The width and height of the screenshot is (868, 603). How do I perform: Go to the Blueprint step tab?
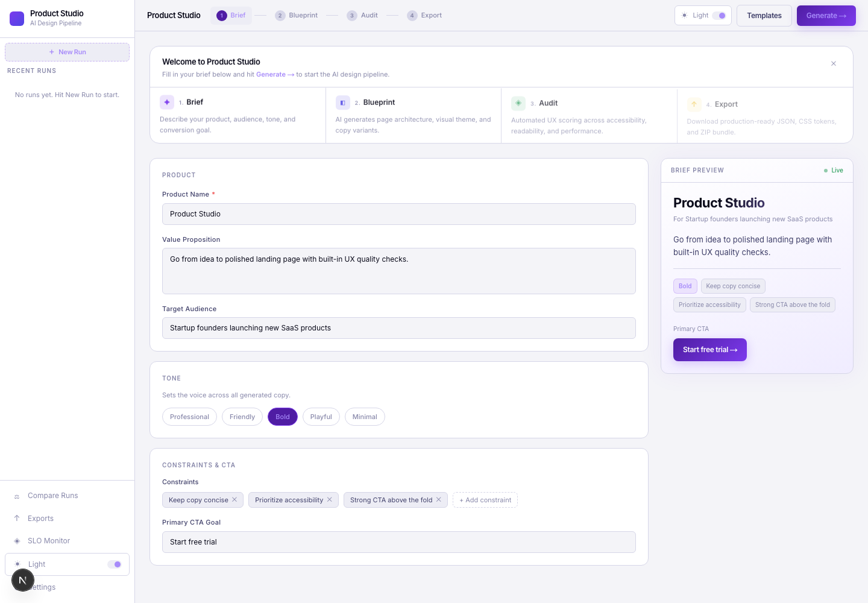click(297, 16)
